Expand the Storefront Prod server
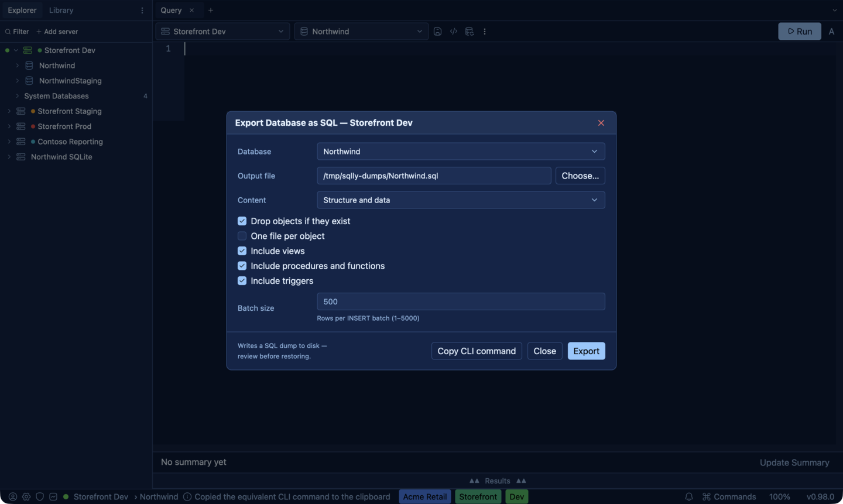 (9, 126)
